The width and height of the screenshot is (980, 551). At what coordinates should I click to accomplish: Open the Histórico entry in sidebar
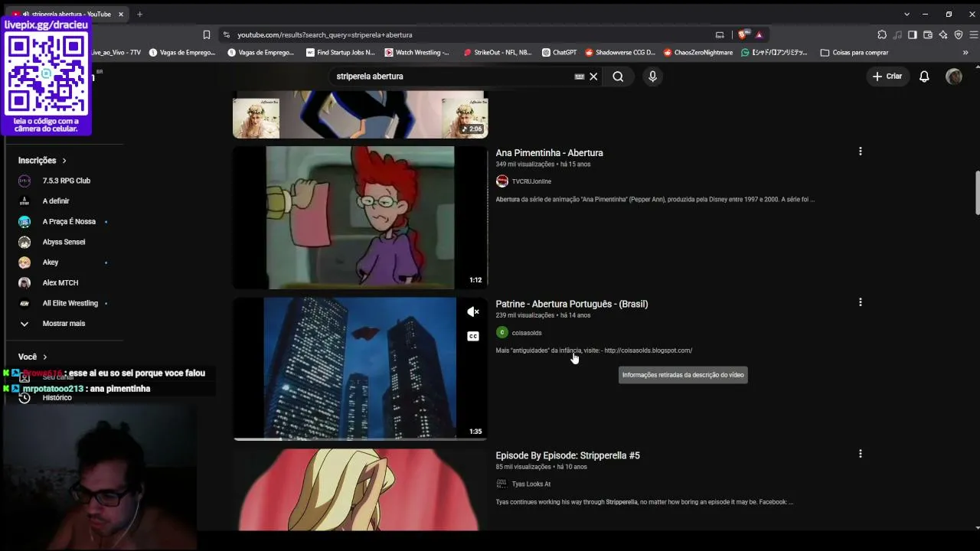click(x=57, y=398)
